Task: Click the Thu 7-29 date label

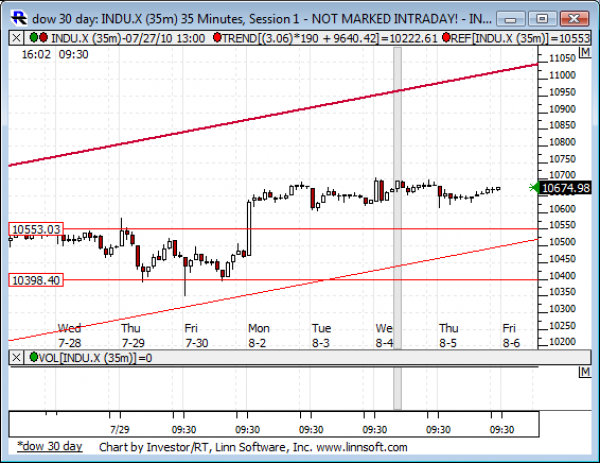Action: point(131,335)
